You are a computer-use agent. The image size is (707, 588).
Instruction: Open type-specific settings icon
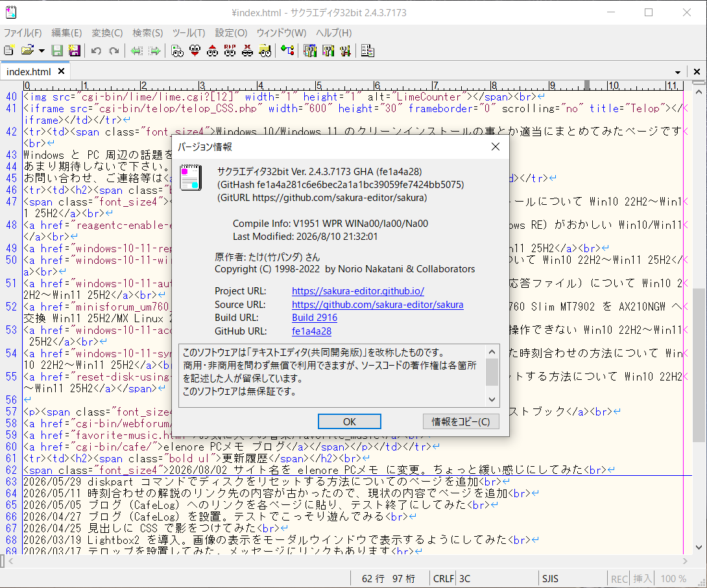tap(328, 51)
